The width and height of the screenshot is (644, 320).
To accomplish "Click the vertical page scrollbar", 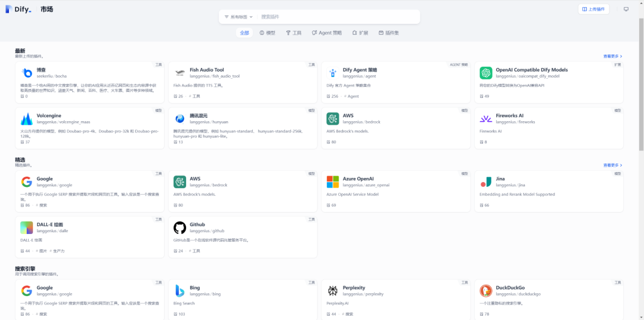I will [641, 84].
